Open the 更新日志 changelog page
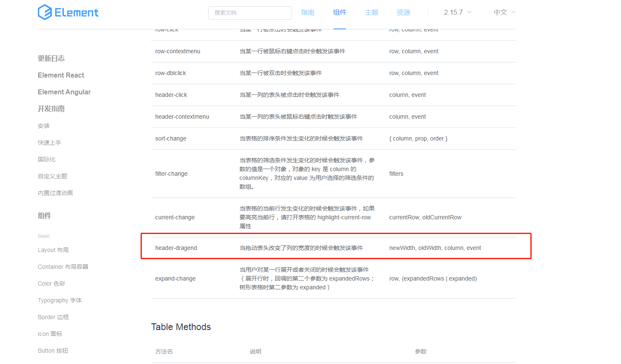The image size is (621, 364). tap(51, 58)
